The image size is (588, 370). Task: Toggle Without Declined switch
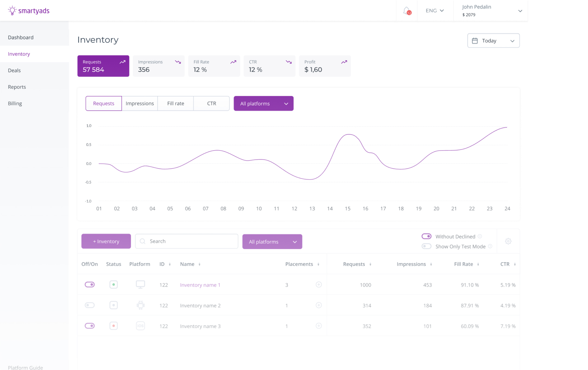pos(426,236)
